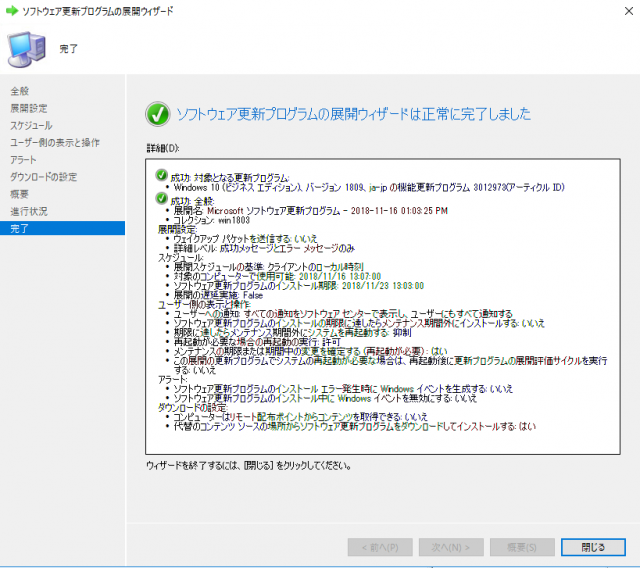Image resolution: width=640 pixels, height=568 pixels.
Task: Click the green arrow wizard title icon
Action: pyautogui.click(x=11, y=10)
